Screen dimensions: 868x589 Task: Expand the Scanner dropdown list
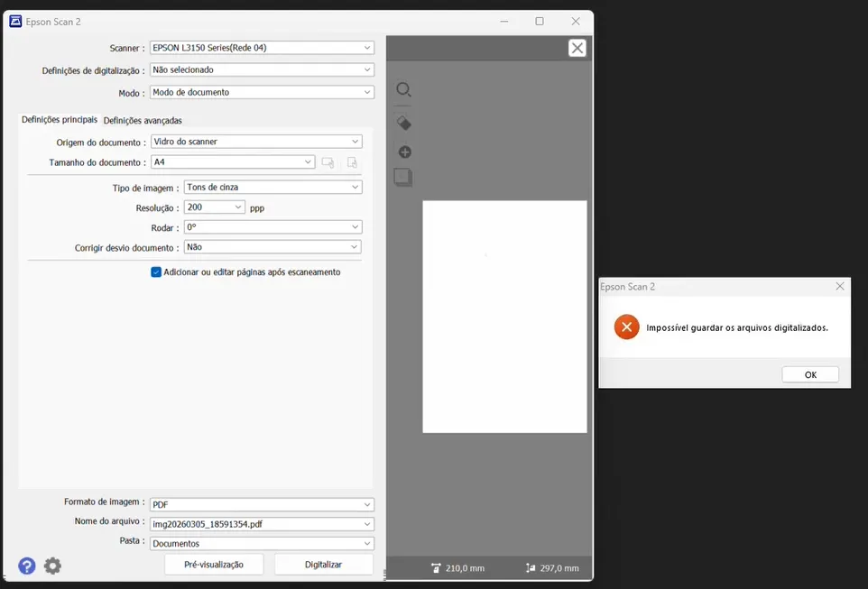pos(261,48)
